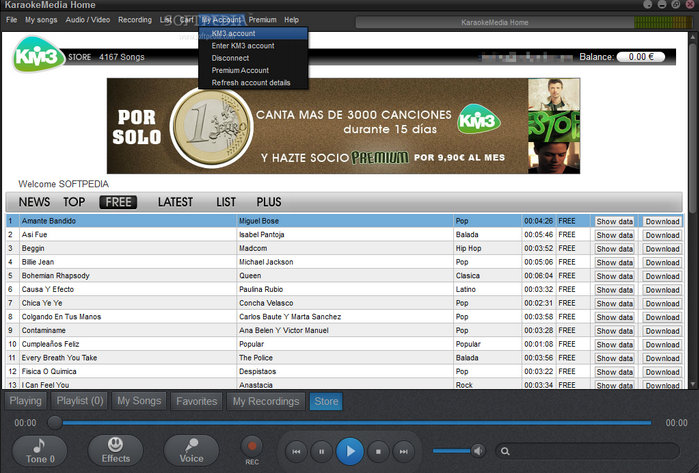The width and height of the screenshot is (699, 473).
Task: Show data for Asi Fue
Action: (x=615, y=235)
